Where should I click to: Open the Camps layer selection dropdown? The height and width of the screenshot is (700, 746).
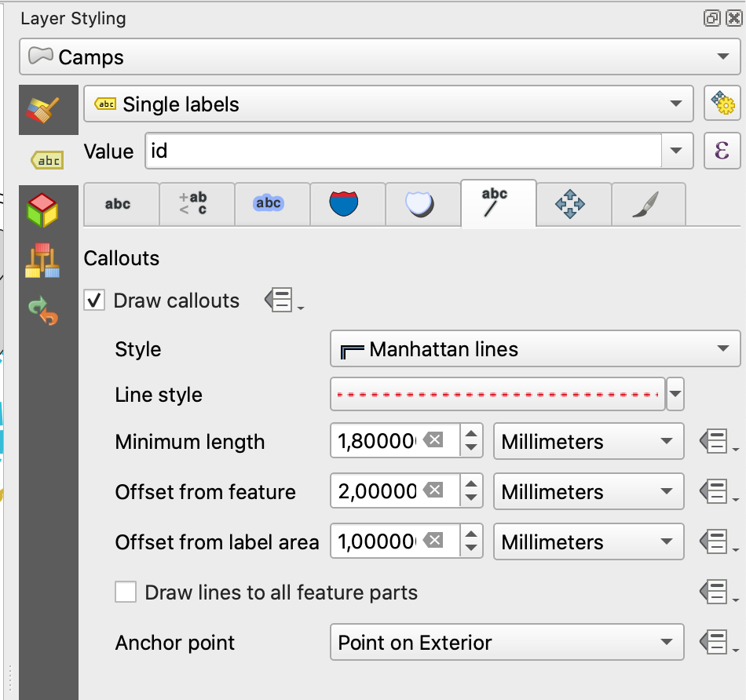[x=377, y=57]
